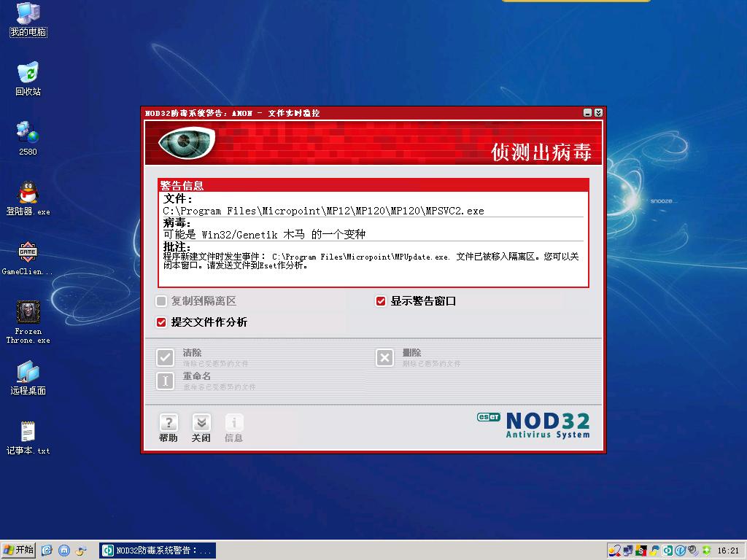Image resolution: width=747 pixels, height=560 pixels.
Task: Minimize the NOD32 warning dialog
Action: pyautogui.click(x=587, y=113)
